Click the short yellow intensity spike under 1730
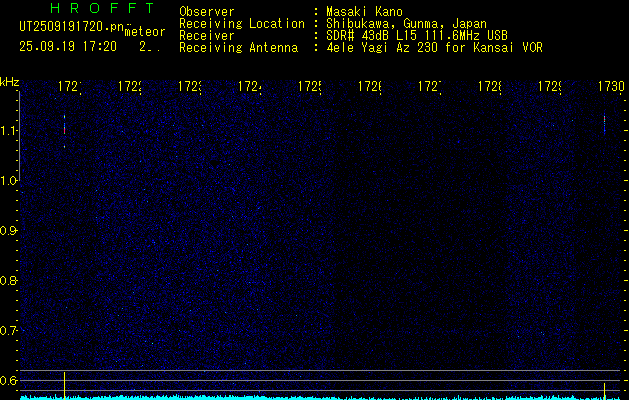 coord(604,391)
